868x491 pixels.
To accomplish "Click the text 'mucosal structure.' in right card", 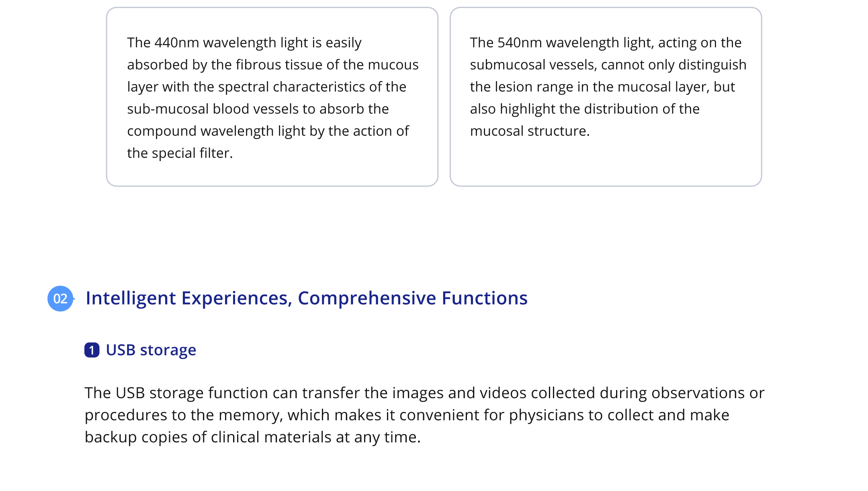I will point(530,131).
